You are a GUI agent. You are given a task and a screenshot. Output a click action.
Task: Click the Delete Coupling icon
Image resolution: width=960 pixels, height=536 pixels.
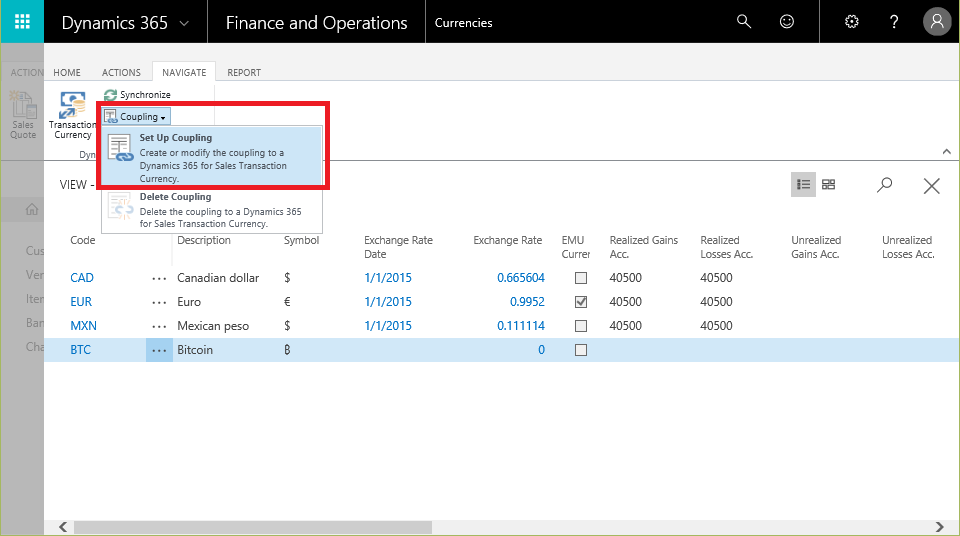point(120,206)
